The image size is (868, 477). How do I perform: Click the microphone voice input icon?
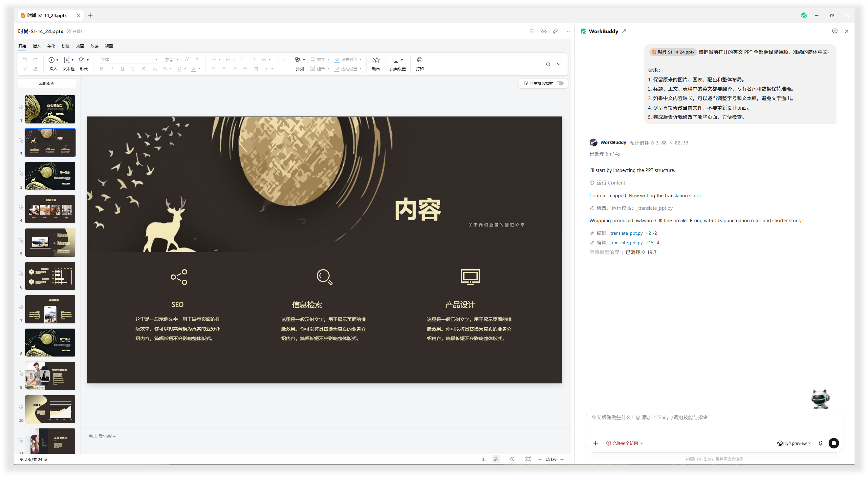pyautogui.click(x=821, y=443)
